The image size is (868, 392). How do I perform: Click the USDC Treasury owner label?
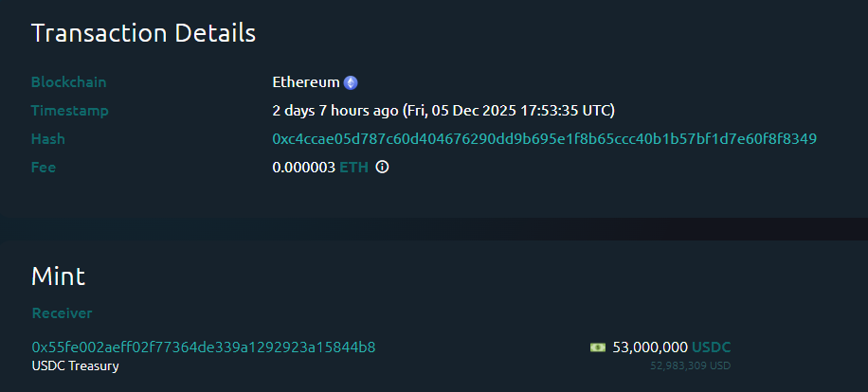click(x=76, y=365)
